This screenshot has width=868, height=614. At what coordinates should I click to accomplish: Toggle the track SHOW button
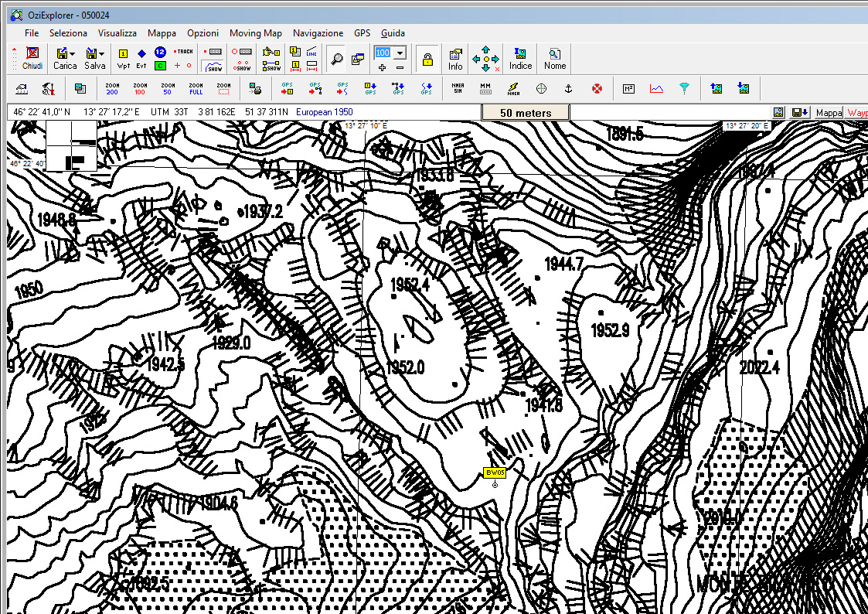coord(214,67)
